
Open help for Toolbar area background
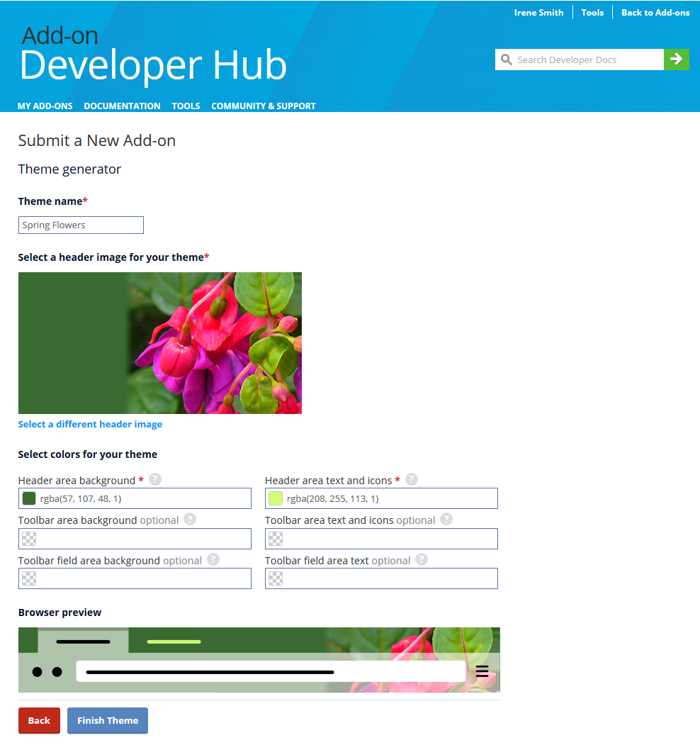pyautogui.click(x=189, y=519)
